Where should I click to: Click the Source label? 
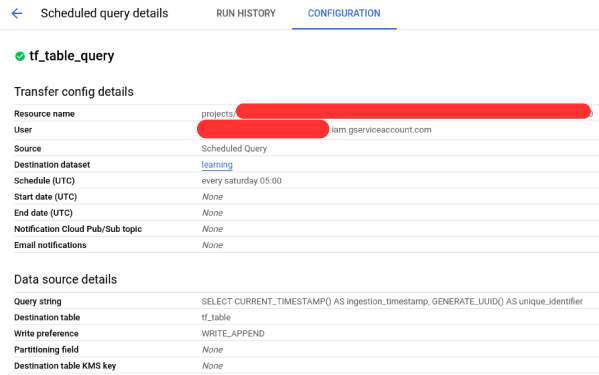28,149
